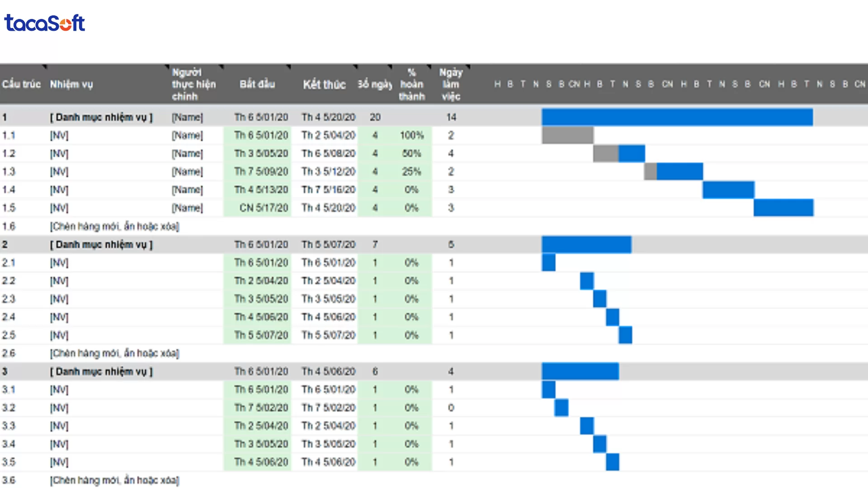Select the 'Số ngày' value for task 1.4
Viewport: 868px width, 488px height.
click(375, 189)
